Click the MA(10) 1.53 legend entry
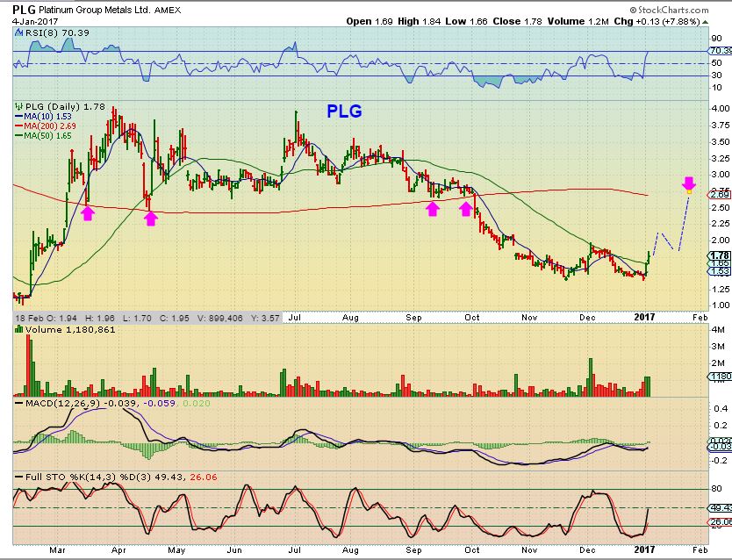This screenshot has width=732, height=560. pyautogui.click(x=43, y=116)
